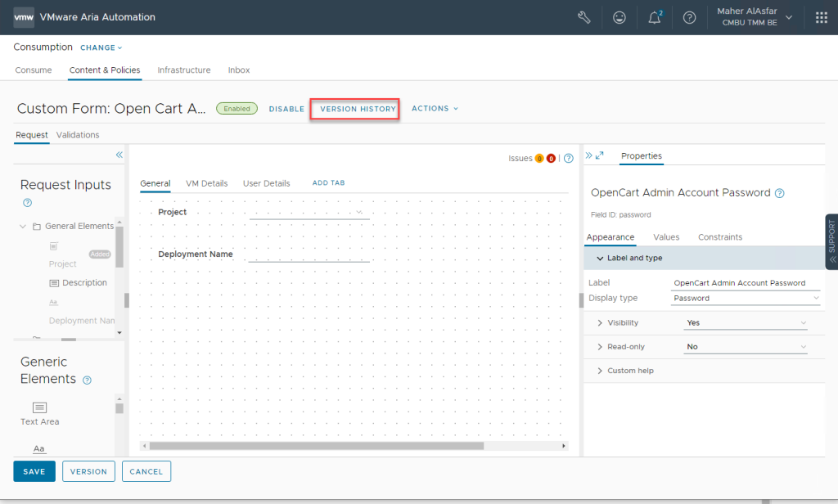
Task: Click the 'Custom Form: Open Cart A...' title
Action: click(111, 109)
